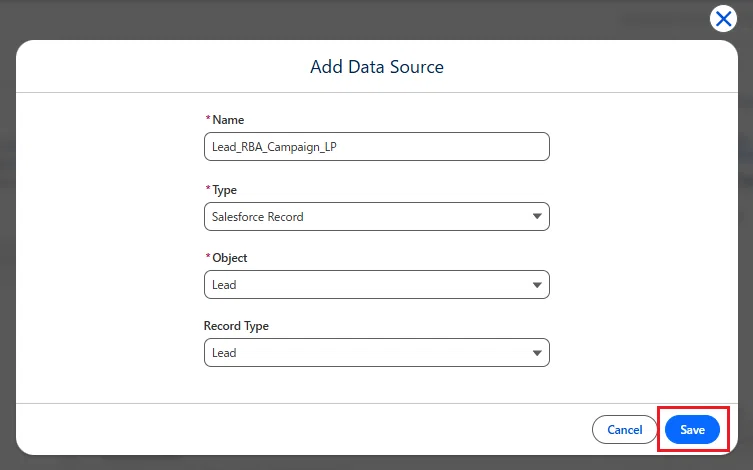753x470 pixels.
Task: Open the Object dropdown
Action: (x=376, y=285)
